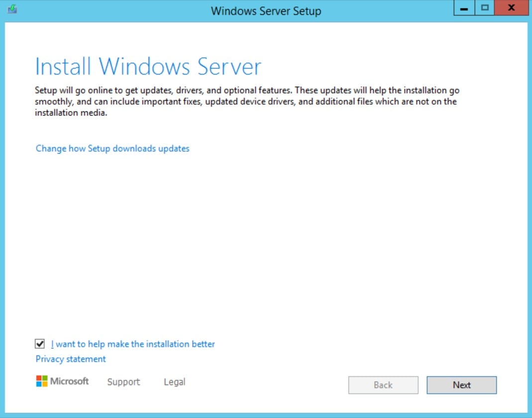Click the setup icon in title bar
Image resolution: width=532 pixels, height=418 pixels.
[x=12, y=8]
